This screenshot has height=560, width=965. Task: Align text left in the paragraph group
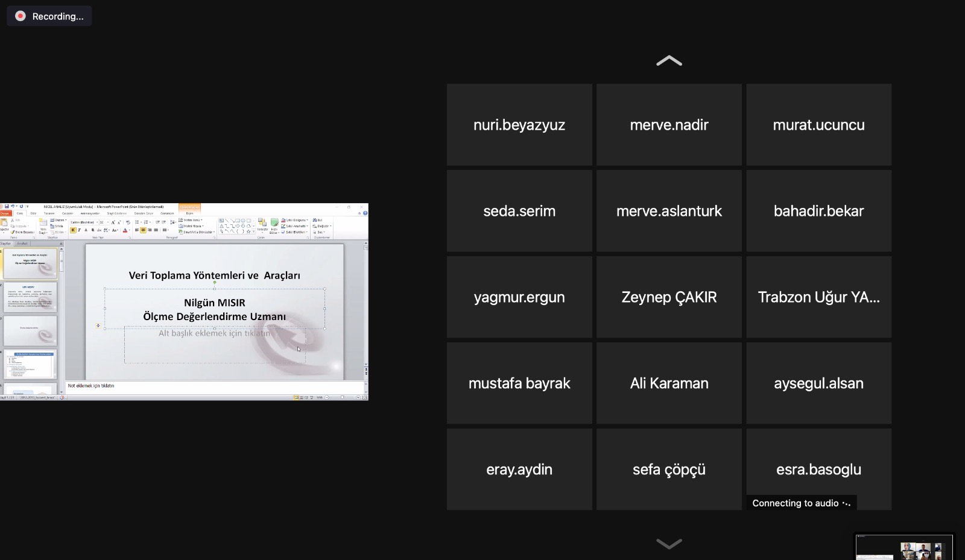click(136, 230)
